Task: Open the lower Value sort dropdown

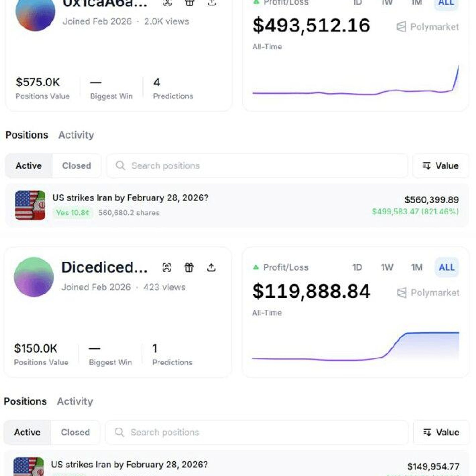Action: point(441,432)
